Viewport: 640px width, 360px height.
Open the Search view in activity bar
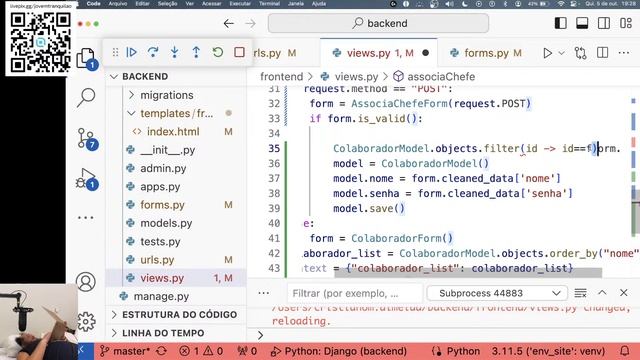(86, 98)
